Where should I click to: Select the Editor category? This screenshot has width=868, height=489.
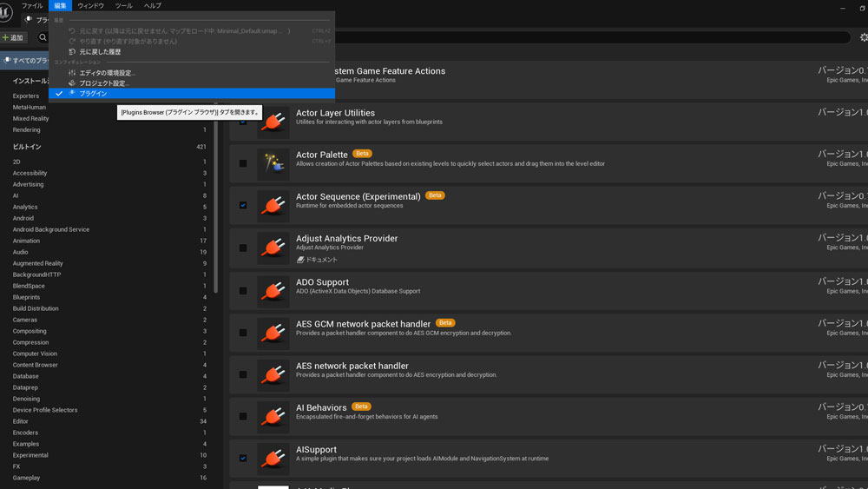point(21,421)
